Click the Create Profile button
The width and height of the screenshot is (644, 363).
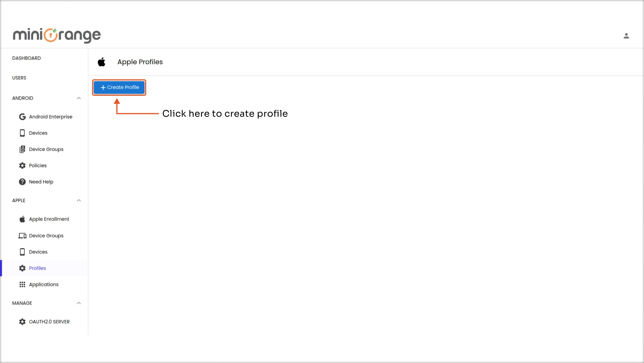(x=119, y=87)
